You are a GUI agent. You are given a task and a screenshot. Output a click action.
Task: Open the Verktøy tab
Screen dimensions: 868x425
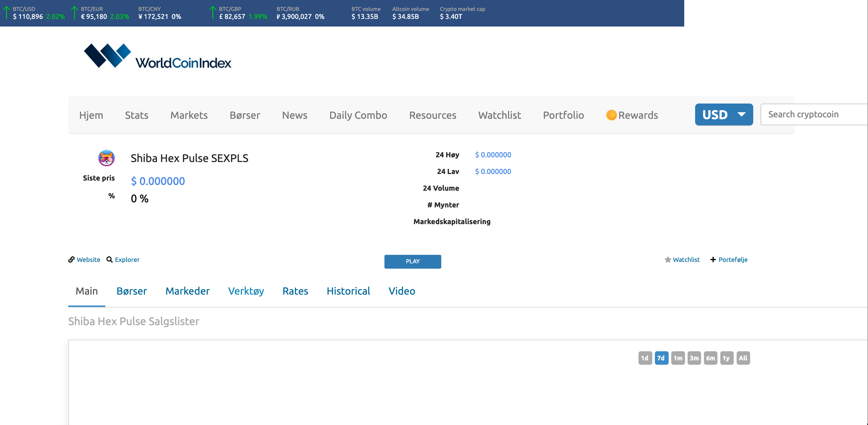[246, 291]
